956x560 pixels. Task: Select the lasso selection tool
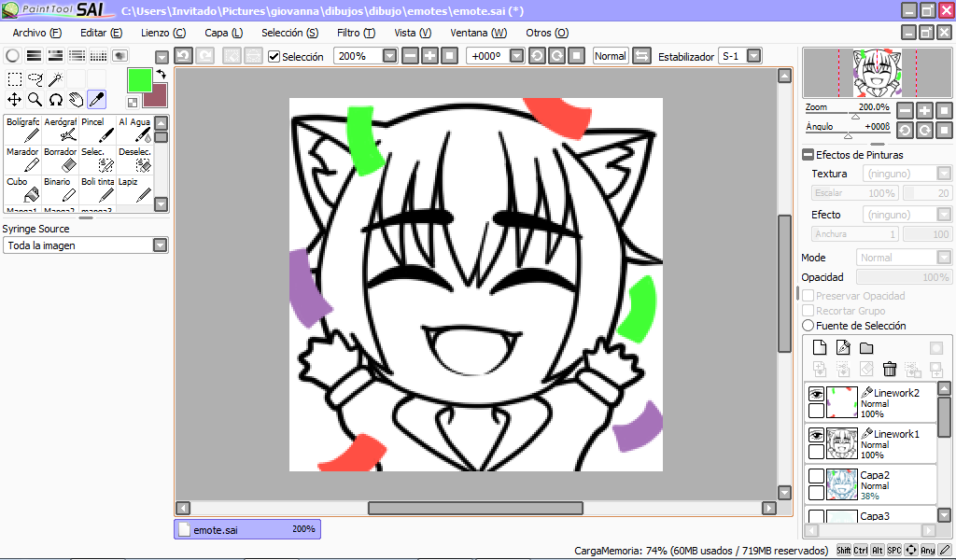click(35, 78)
